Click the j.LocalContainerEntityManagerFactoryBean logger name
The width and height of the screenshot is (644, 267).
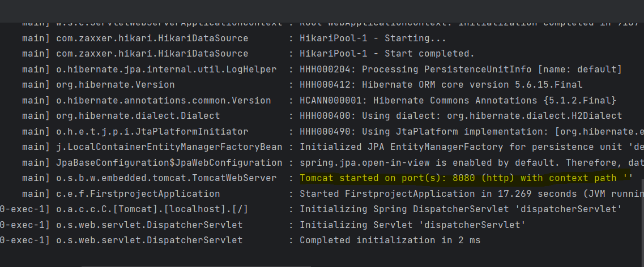[x=169, y=147]
